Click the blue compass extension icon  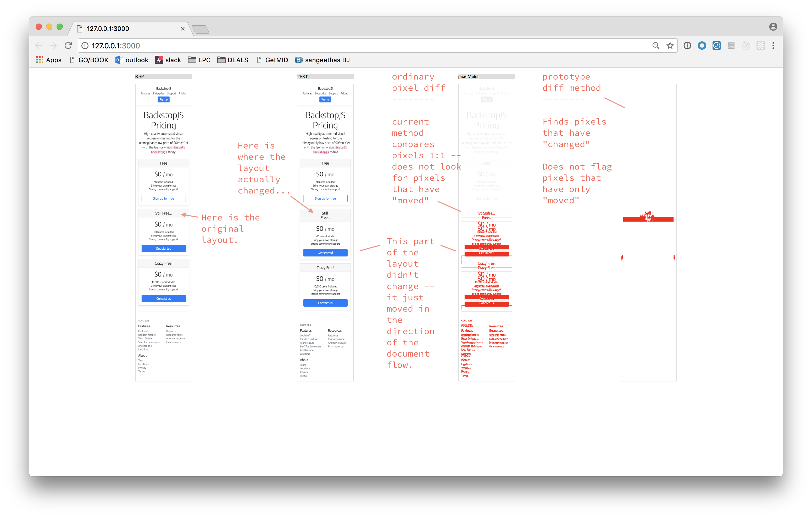coord(716,46)
